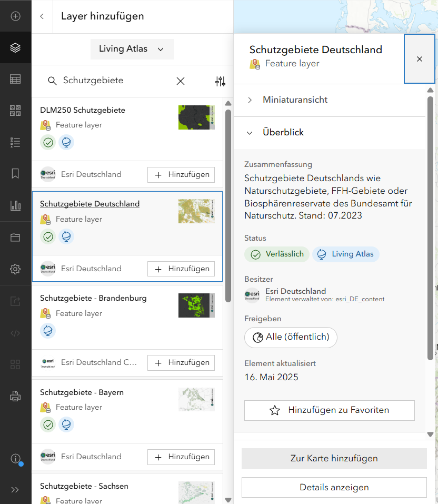
Task: Click the Schutzgebiete - Bayern thumbnail
Action: (x=197, y=400)
